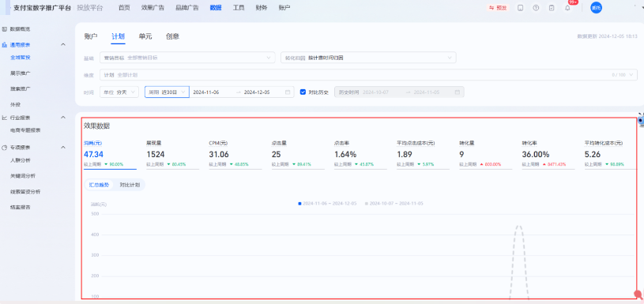
Task: Open the 转化归因 dropdown
Action: click(368, 58)
